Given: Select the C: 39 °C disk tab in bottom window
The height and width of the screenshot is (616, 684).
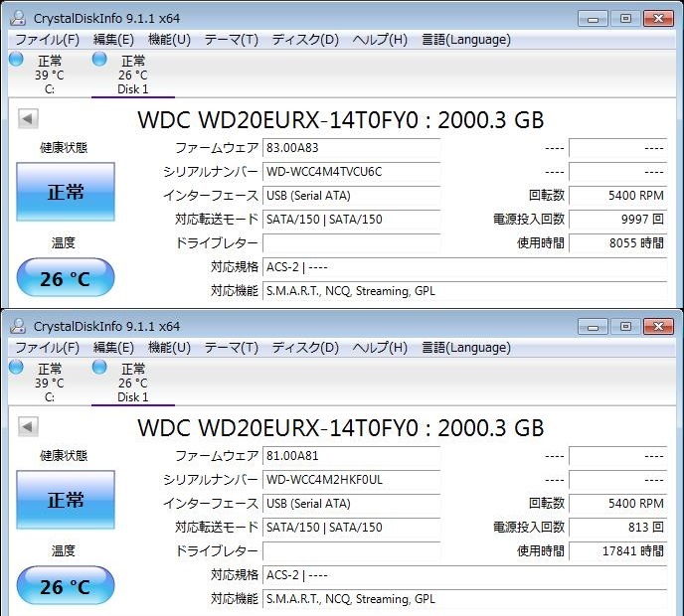Looking at the screenshot, I should [50, 383].
